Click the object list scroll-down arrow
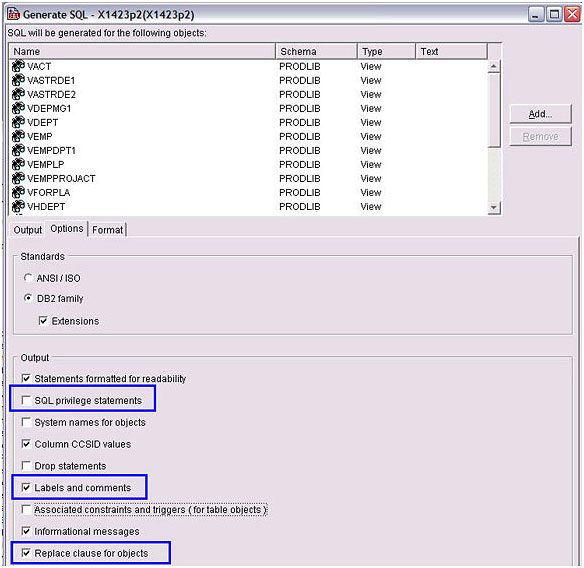Image resolution: width=584 pixels, height=568 pixels. point(494,207)
